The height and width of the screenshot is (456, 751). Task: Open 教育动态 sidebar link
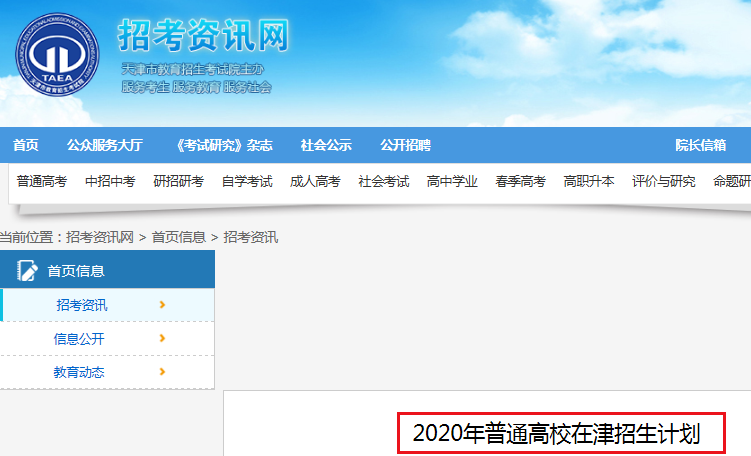pyautogui.click(x=79, y=372)
